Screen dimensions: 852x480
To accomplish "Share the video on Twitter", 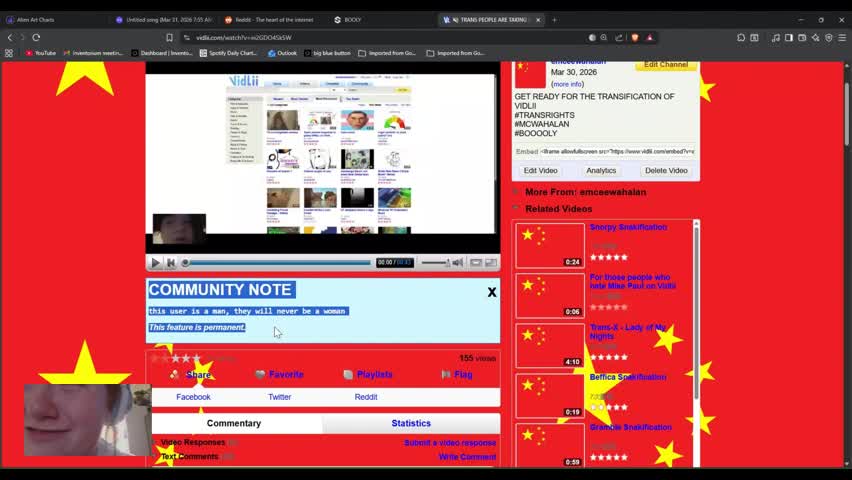I will 279,397.
